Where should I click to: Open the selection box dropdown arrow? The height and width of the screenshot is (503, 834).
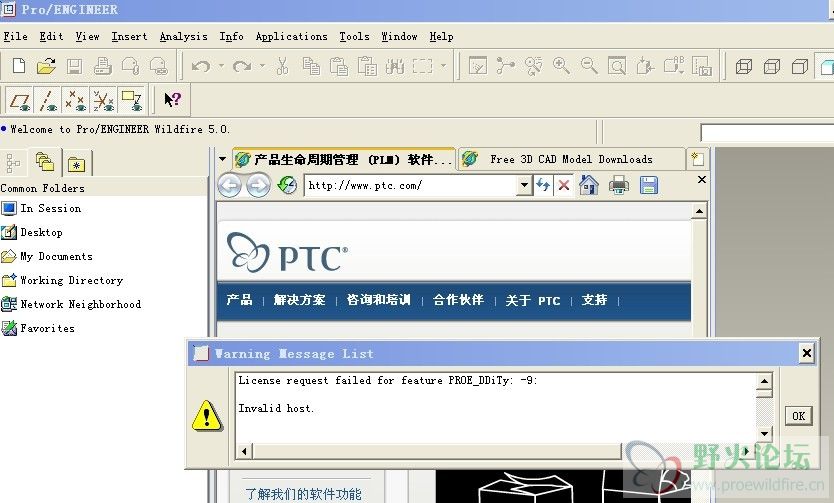click(x=443, y=66)
